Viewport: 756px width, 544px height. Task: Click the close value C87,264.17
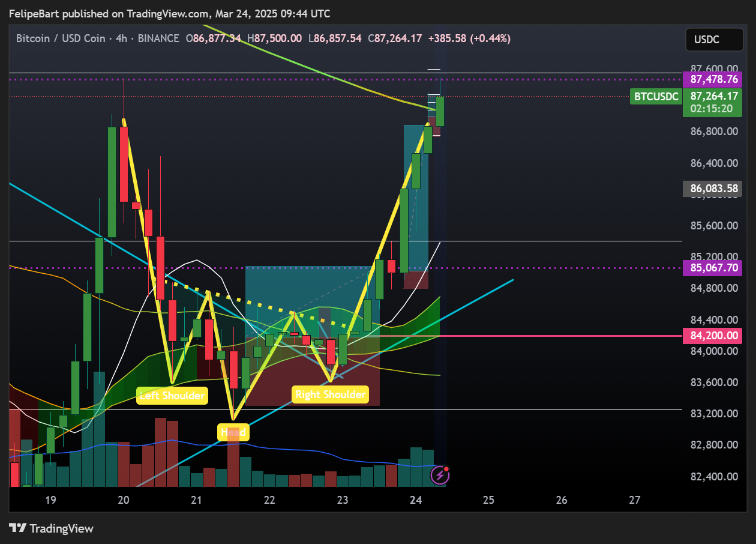pos(395,38)
